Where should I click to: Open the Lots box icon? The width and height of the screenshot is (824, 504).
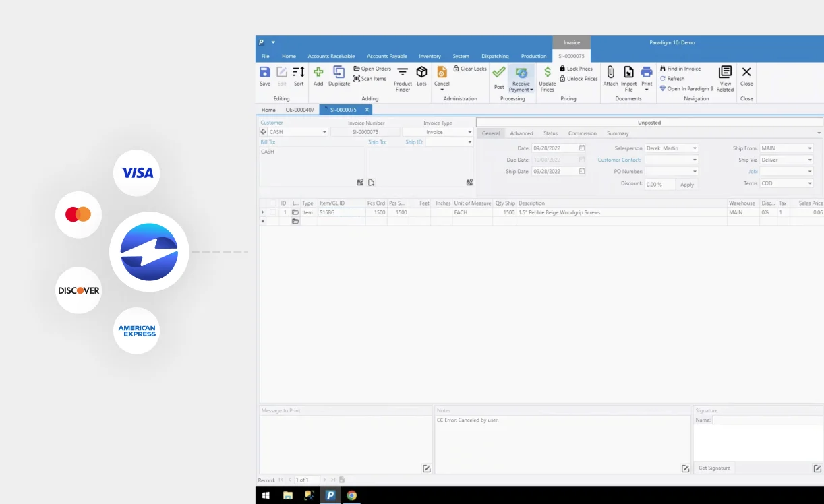[x=421, y=72]
